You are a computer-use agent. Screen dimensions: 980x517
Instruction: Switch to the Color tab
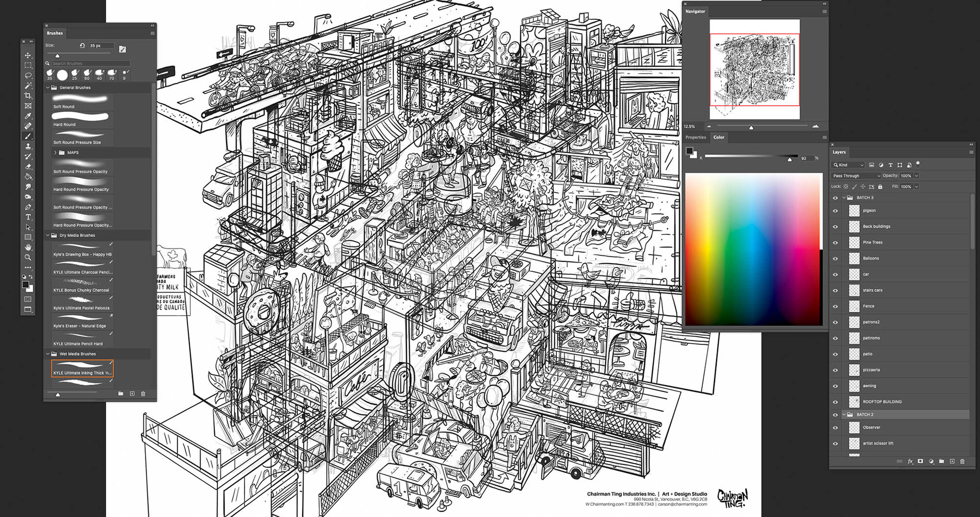click(719, 137)
